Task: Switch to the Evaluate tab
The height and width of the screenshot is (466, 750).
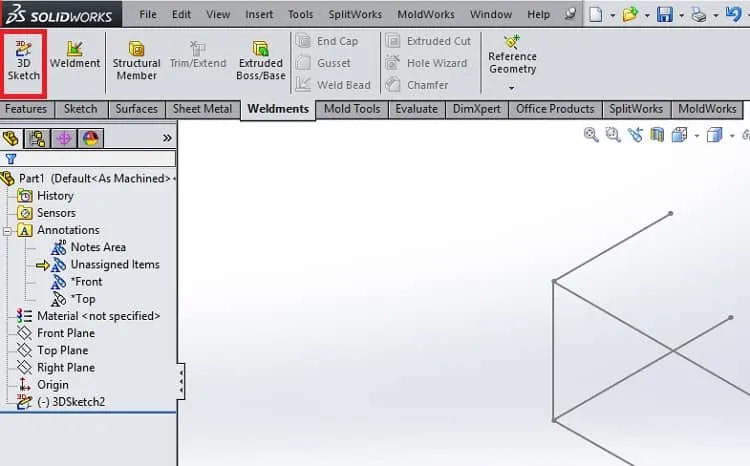Action: pyautogui.click(x=416, y=109)
